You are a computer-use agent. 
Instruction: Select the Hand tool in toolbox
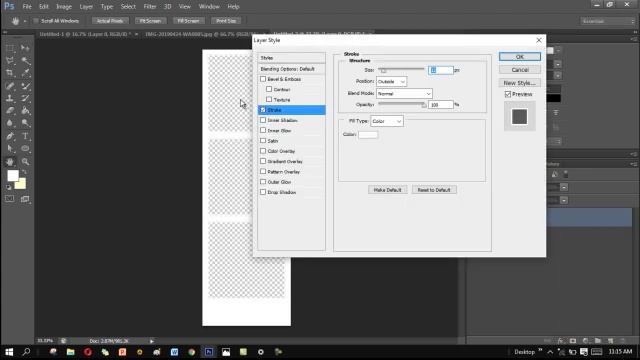(x=10, y=162)
